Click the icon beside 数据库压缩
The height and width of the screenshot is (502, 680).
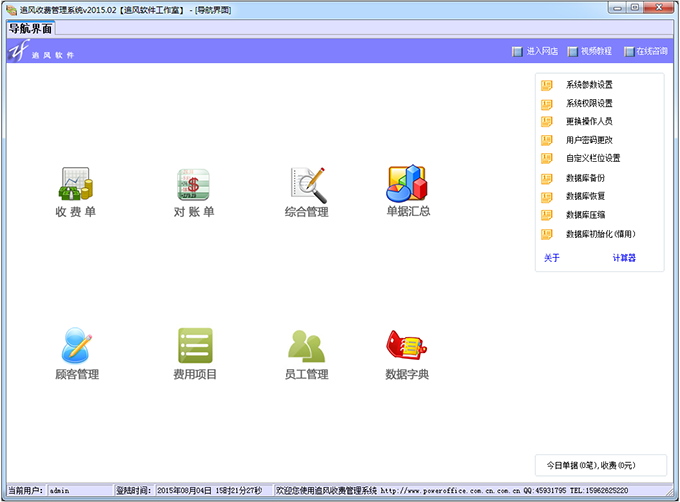click(x=547, y=215)
